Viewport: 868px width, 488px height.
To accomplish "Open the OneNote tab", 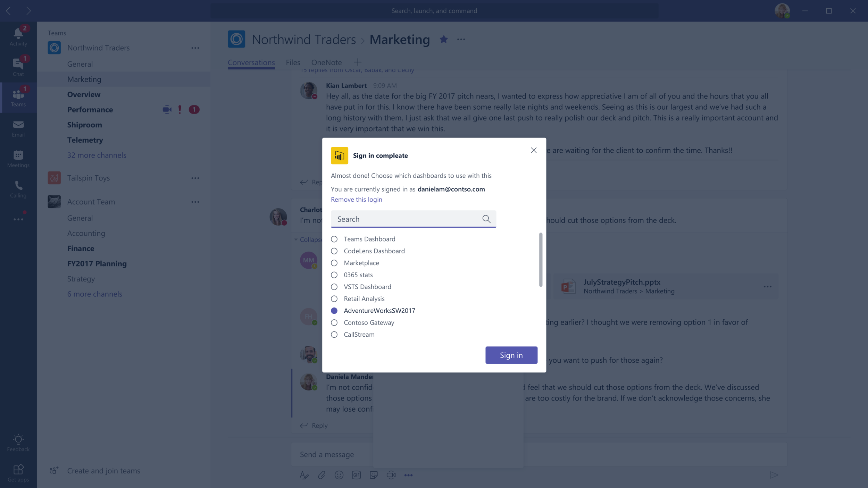I will coord(326,62).
